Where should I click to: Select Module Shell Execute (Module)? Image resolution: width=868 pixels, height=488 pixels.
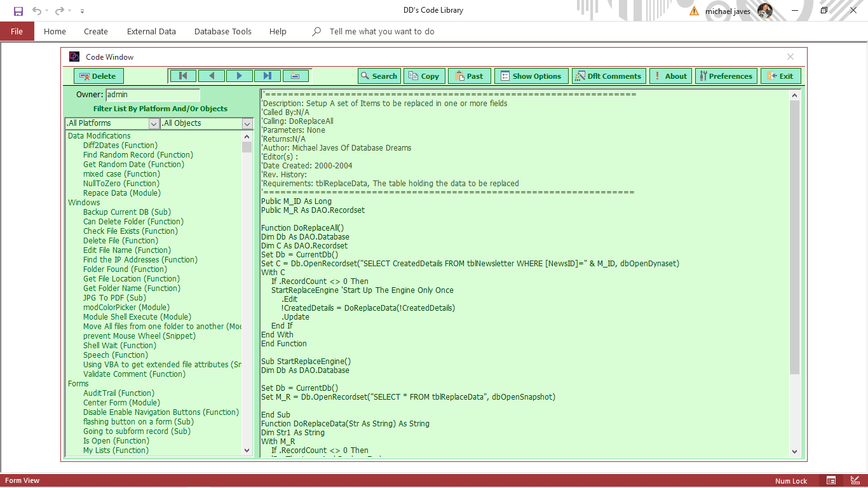(x=137, y=317)
